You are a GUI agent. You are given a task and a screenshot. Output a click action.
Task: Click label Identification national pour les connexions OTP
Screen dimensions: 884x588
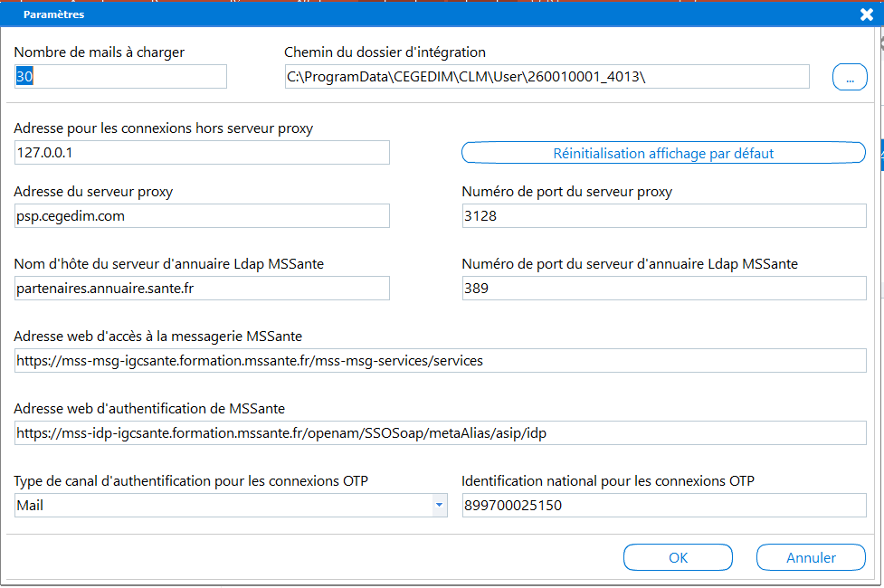click(x=608, y=481)
